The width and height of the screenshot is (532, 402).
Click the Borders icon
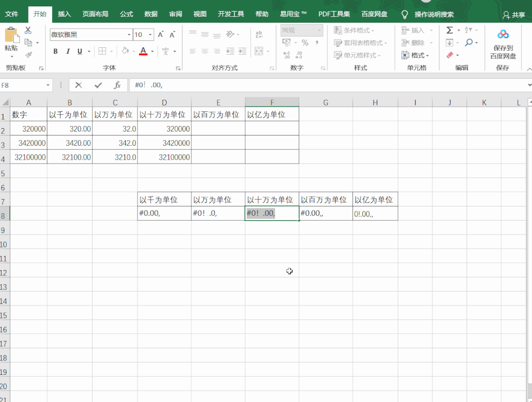point(102,51)
